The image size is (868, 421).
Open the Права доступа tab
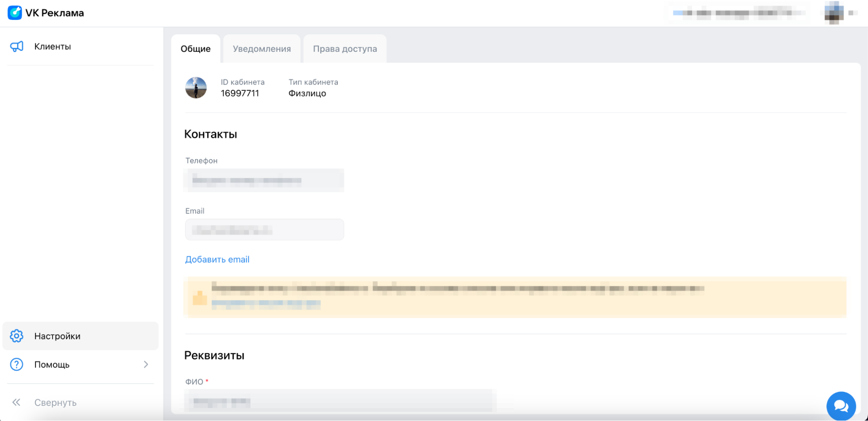coord(345,49)
